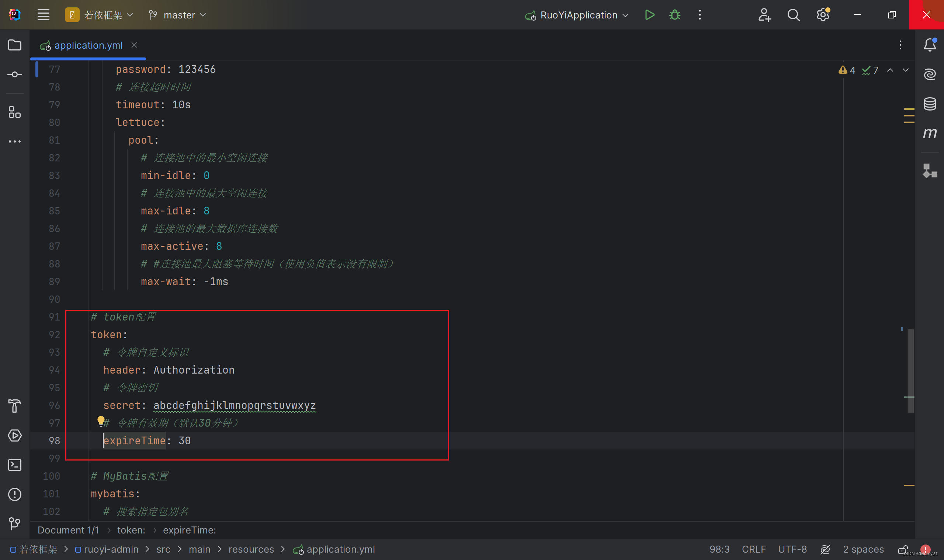Screen dimensions: 944x560
Task: Open the Notifications bell panel
Action: click(x=930, y=45)
